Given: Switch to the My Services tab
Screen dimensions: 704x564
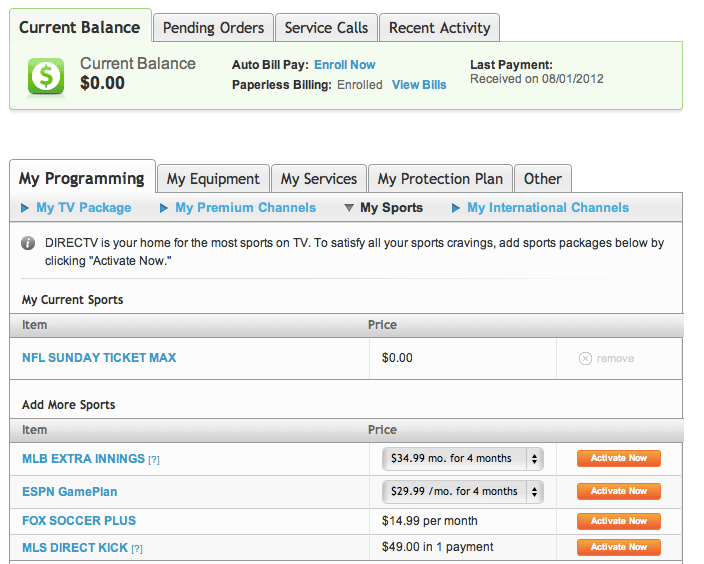Looking at the screenshot, I should (x=319, y=179).
